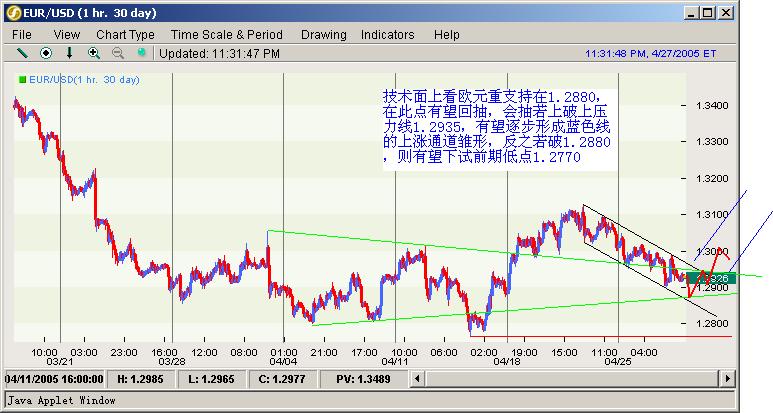
Task: Click the Updated: 11:31:47 PM text
Action: pyautogui.click(x=219, y=53)
